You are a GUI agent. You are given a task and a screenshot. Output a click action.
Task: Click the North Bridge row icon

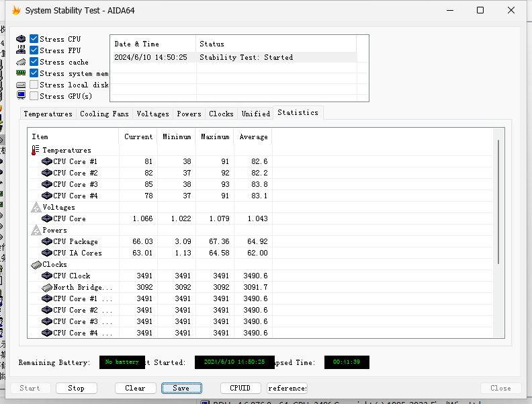pos(47,288)
